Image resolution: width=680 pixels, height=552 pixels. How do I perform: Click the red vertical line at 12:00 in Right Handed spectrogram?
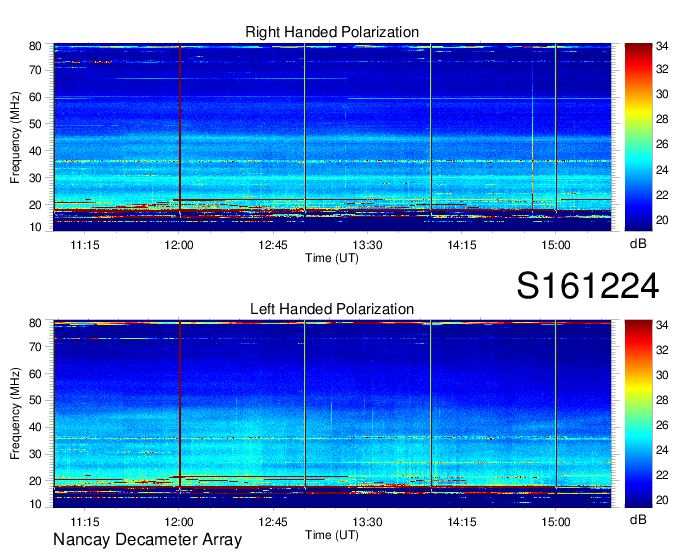[180, 130]
